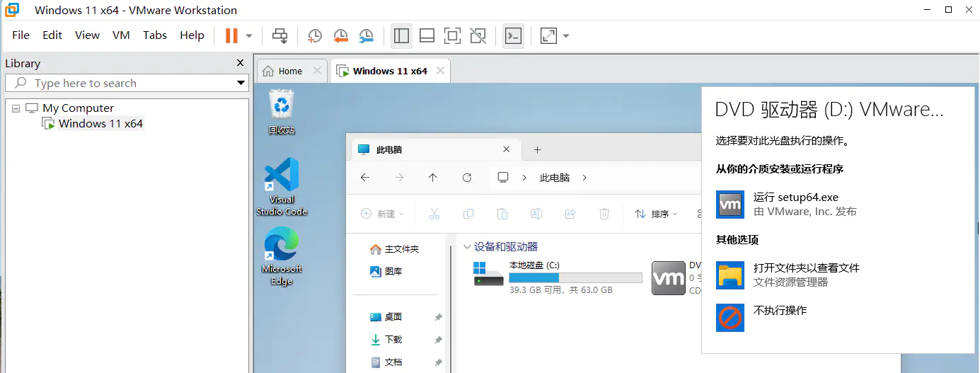Image resolution: width=980 pixels, height=373 pixels.
Task: Open 文档 in the navigation pane
Action: (x=387, y=362)
